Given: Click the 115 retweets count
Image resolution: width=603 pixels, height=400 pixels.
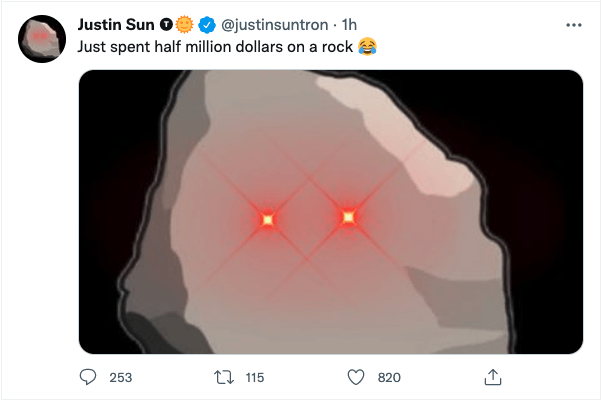Looking at the screenshot, I should [254, 377].
